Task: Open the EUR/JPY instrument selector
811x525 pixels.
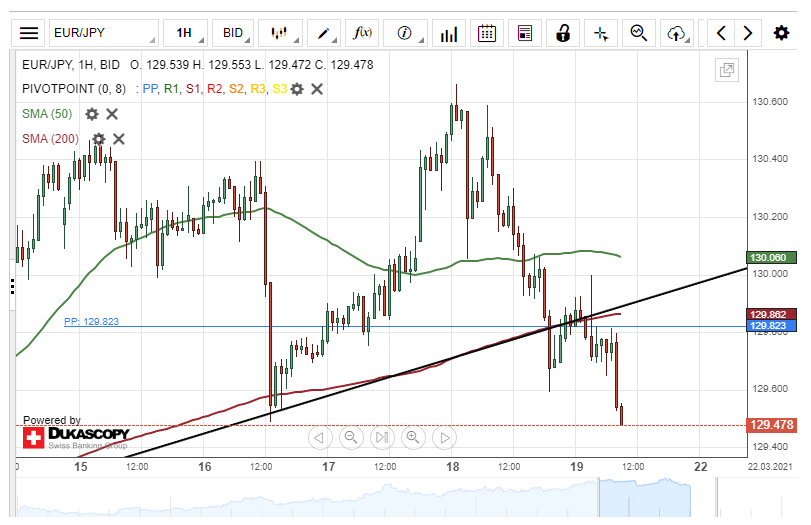Action: click(x=104, y=33)
